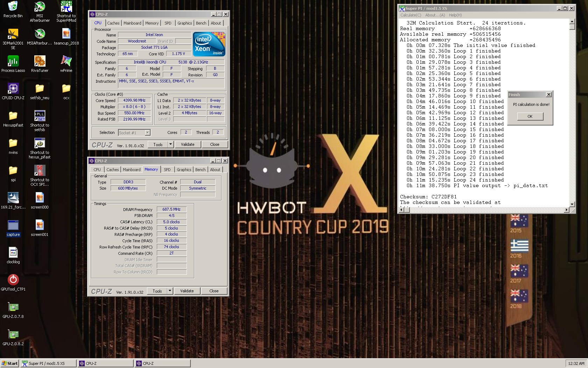
Task: Open the Windows Start button
Action: (x=10, y=363)
